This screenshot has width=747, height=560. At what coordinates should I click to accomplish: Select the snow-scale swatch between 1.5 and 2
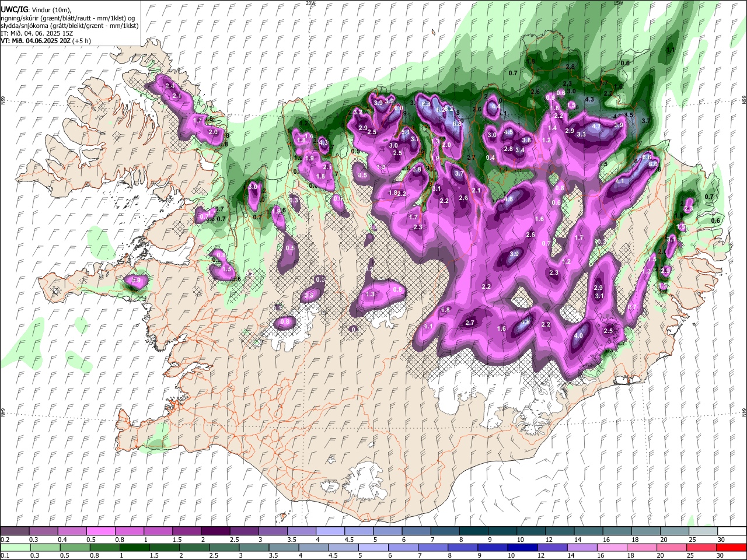187,531
